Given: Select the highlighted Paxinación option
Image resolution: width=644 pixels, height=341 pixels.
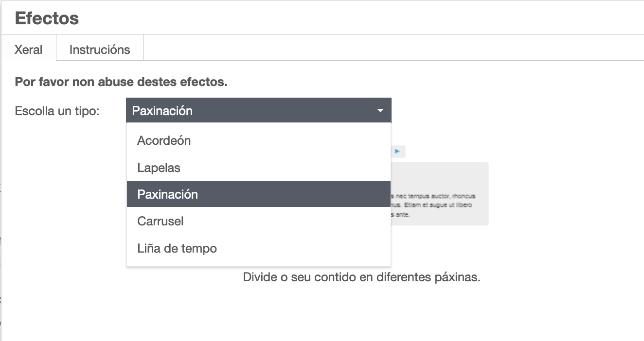Looking at the screenshot, I should [167, 194].
